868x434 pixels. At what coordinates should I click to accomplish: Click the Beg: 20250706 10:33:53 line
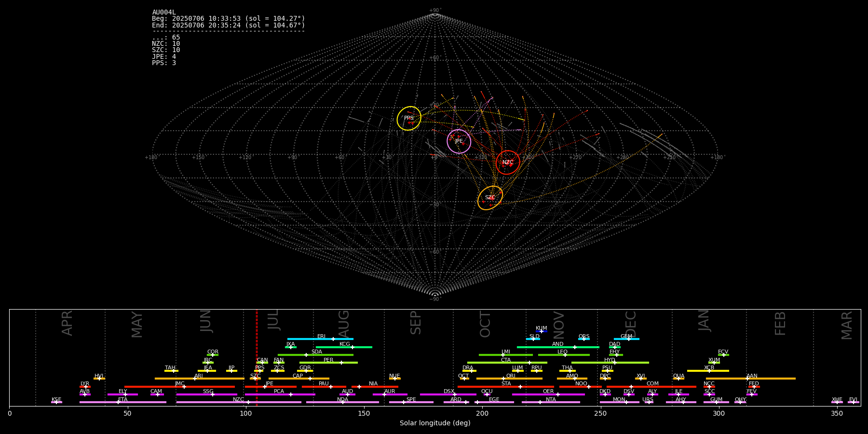(229, 19)
